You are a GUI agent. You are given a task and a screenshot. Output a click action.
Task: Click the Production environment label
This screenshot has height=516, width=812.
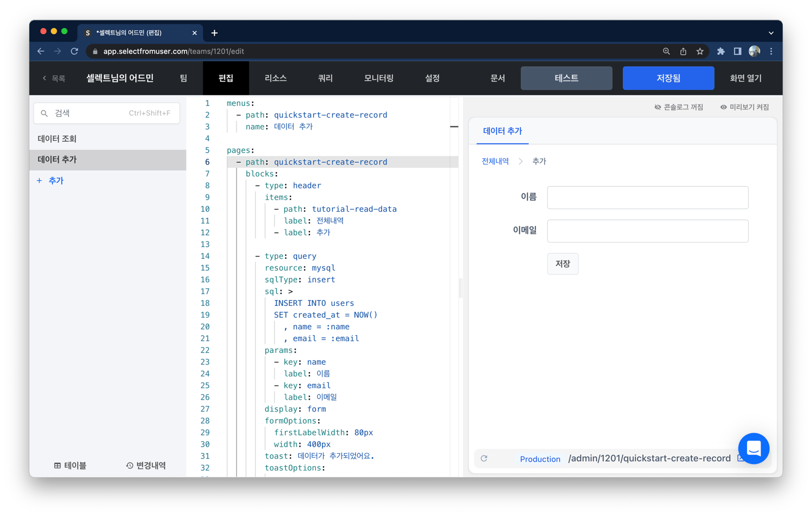(540, 459)
